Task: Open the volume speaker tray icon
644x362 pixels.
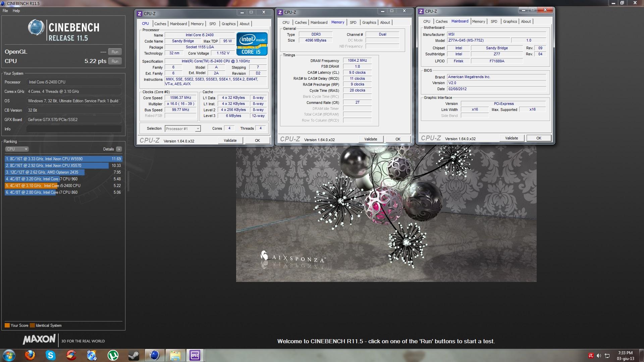Action: pyautogui.click(x=599, y=356)
